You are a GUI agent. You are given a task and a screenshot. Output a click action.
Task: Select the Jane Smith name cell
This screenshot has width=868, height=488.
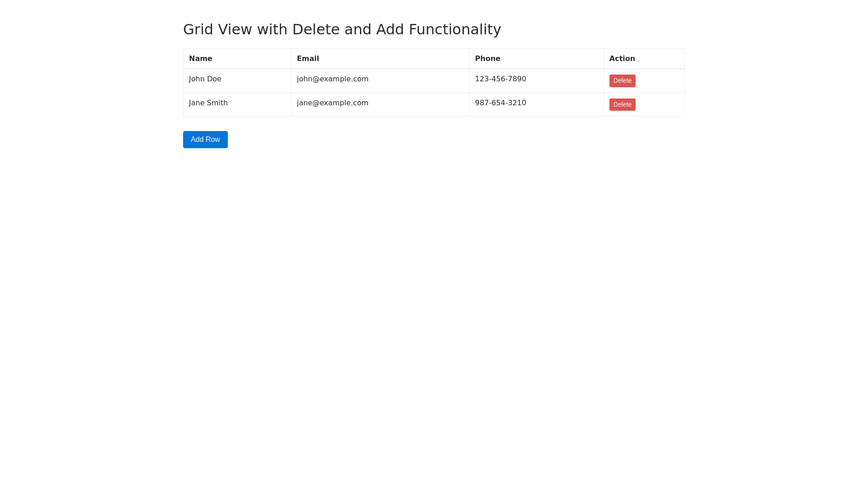[208, 103]
